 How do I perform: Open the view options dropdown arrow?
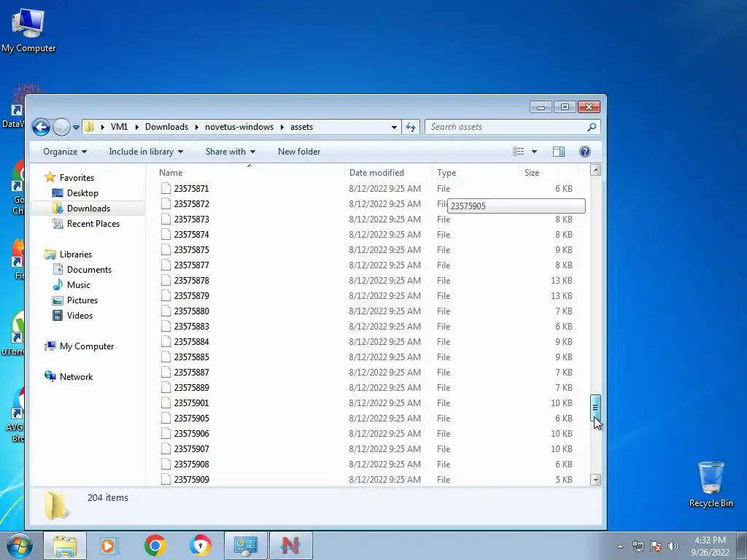tap(534, 152)
